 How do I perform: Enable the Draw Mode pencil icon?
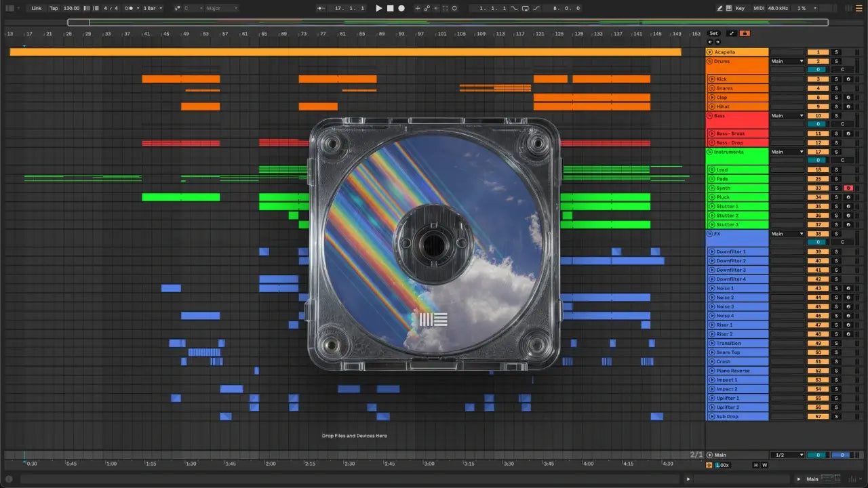point(720,8)
